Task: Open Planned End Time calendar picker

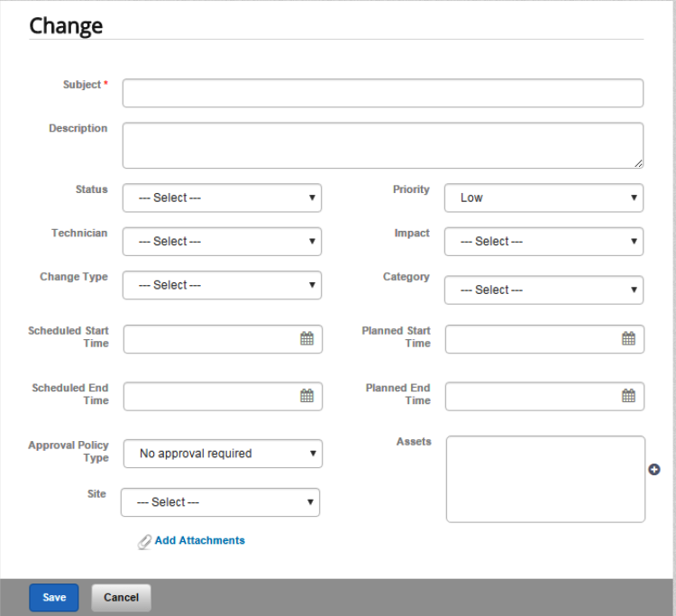Action: (628, 396)
